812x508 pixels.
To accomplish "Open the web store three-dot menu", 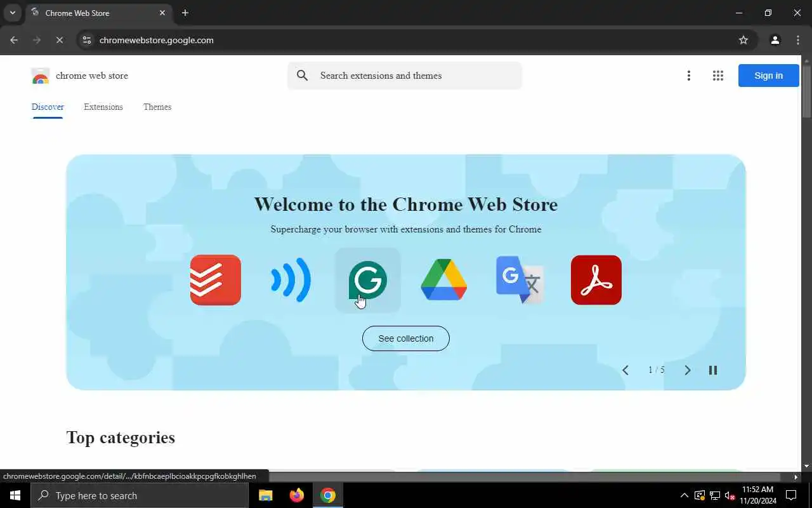I will (x=688, y=76).
